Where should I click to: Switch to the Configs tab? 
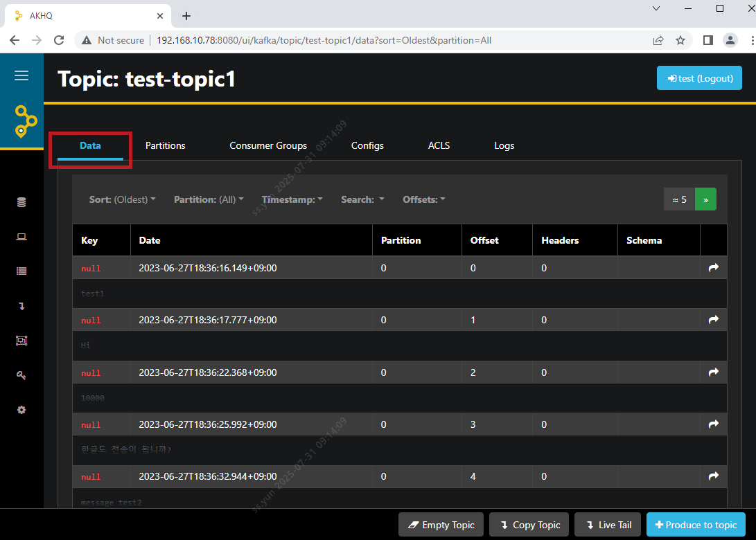tap(367, 145)
